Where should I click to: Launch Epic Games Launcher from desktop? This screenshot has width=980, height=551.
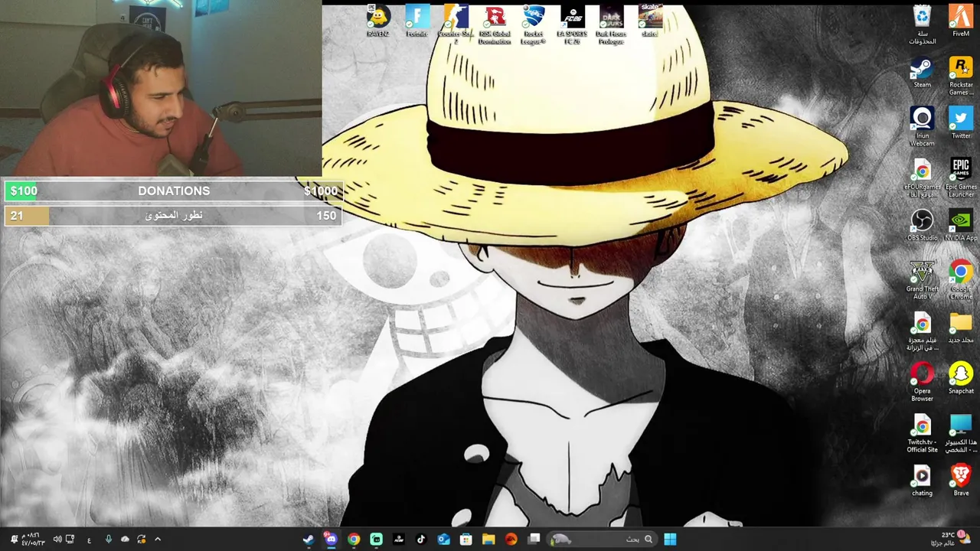(x=961, y=178)
